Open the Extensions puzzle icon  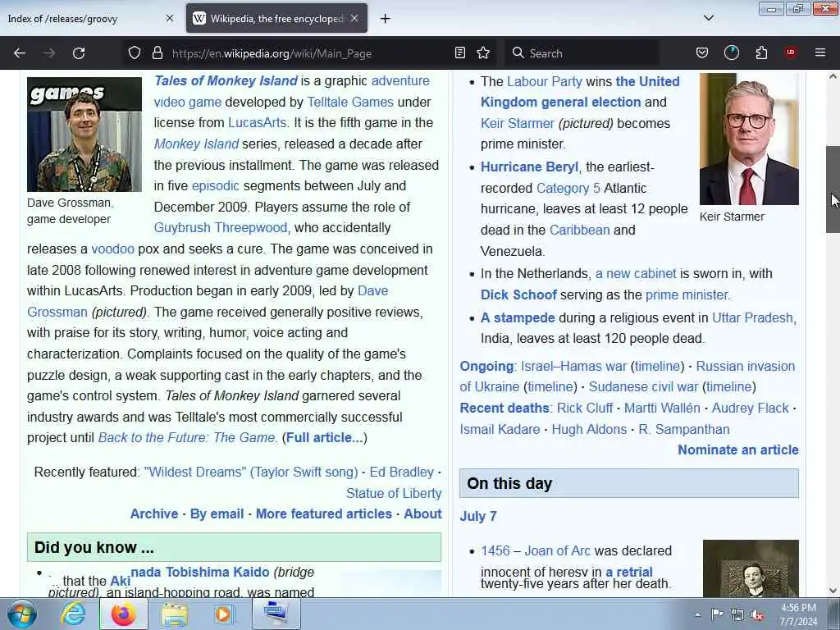pos(761,53)
